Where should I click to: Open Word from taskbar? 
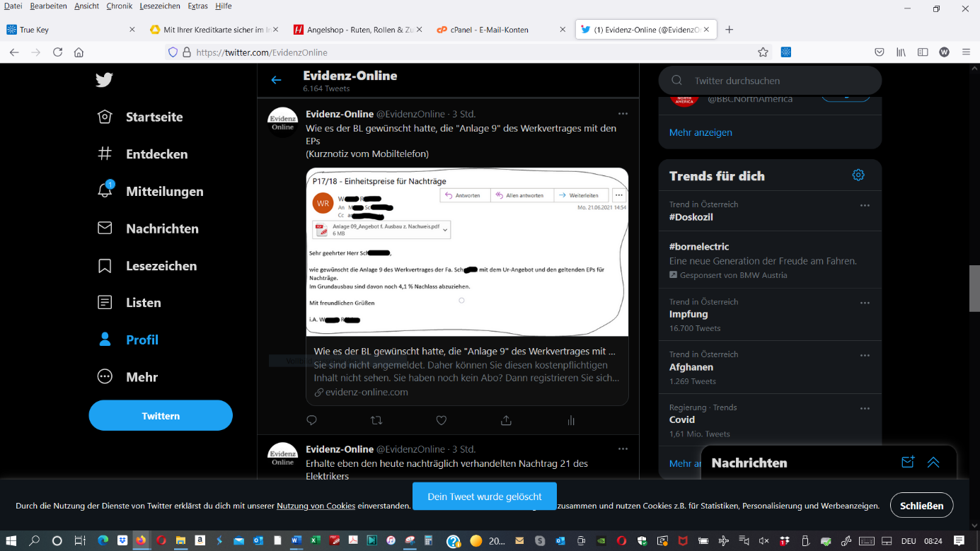point(296,541)
